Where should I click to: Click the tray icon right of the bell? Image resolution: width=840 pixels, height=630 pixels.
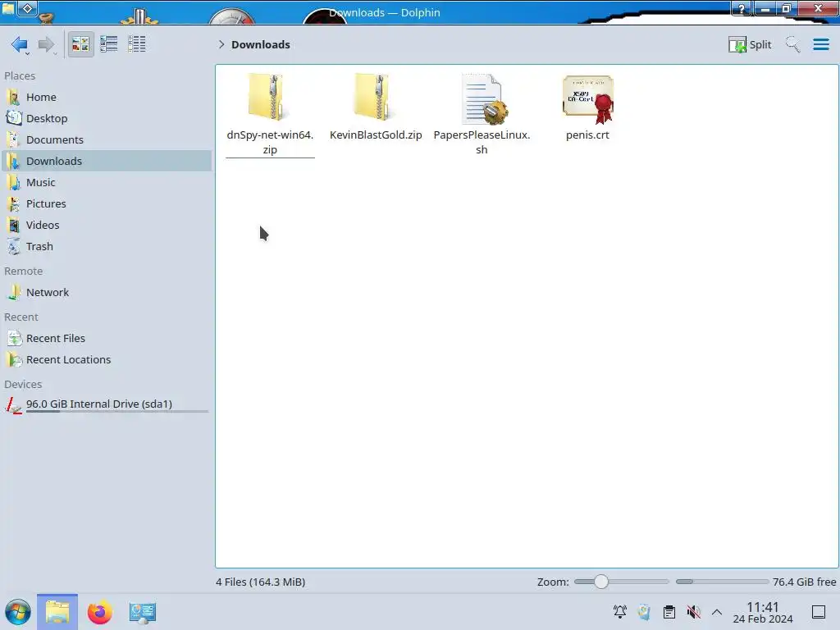tap(645, 612)
